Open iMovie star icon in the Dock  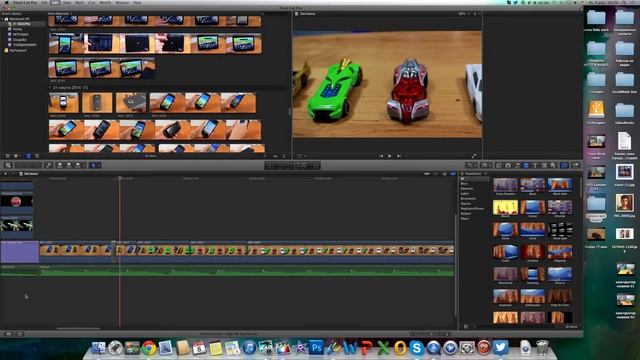[x=300, y=348]
